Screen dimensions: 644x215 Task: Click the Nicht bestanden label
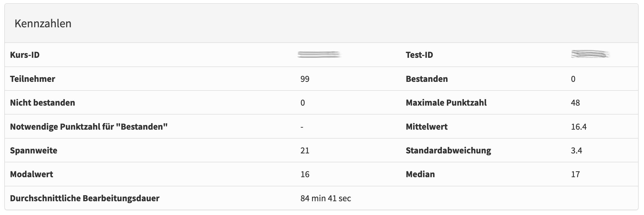coord(42,103)
